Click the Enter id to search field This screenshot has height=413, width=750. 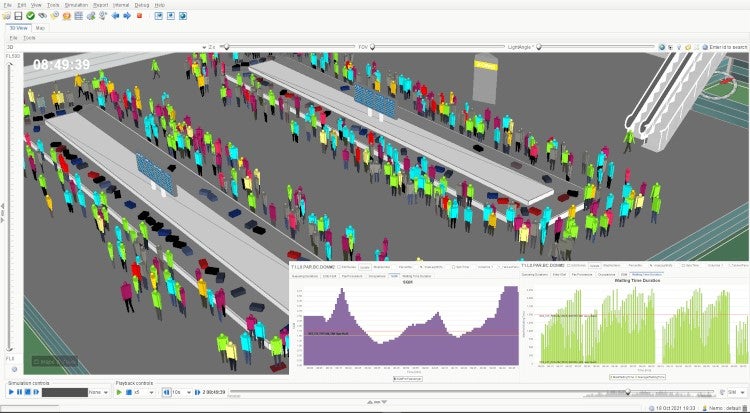click(728, 46)
